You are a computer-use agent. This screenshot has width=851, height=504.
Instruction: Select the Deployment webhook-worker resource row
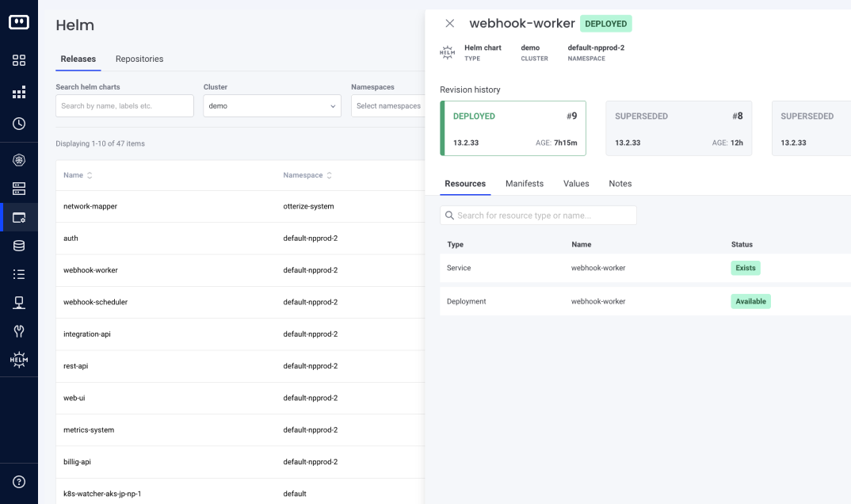pos(645,302)
